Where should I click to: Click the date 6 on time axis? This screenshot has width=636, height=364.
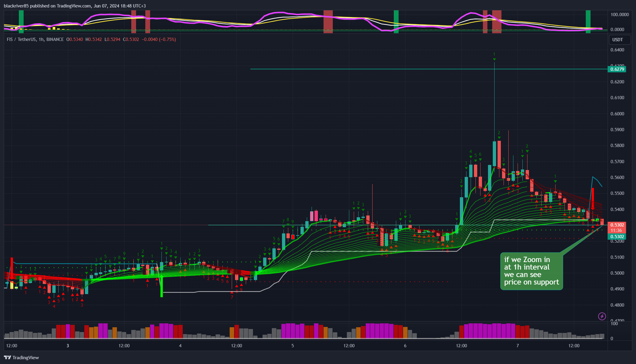[405, 346]
